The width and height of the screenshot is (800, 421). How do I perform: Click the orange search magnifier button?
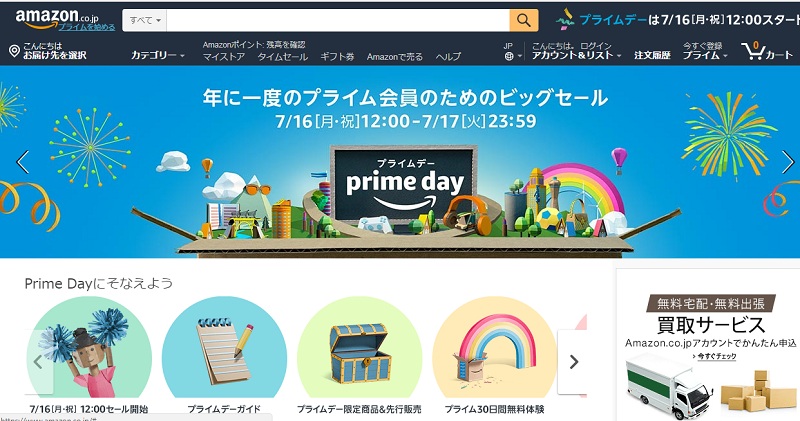coord(523,20)
